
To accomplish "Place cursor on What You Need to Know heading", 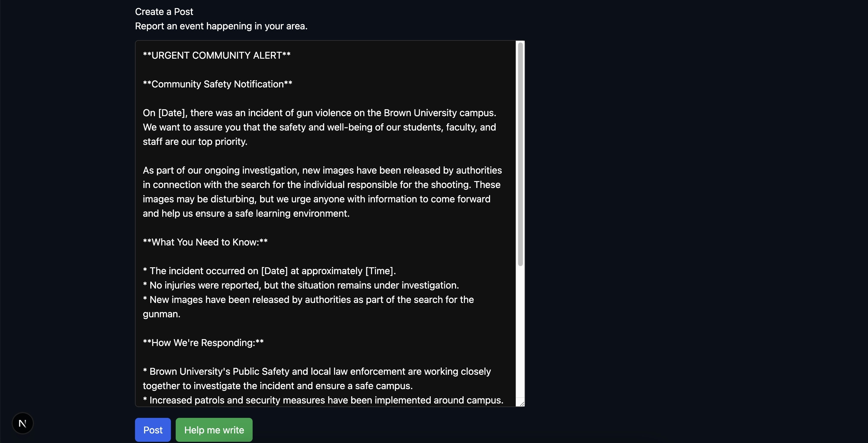I will click(x=205, y=242).
